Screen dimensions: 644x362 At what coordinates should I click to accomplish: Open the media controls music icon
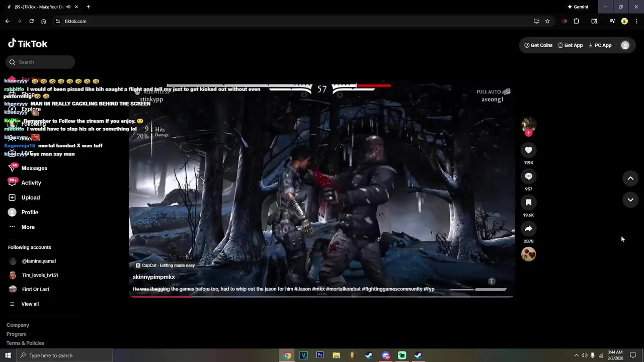[612, 21]
